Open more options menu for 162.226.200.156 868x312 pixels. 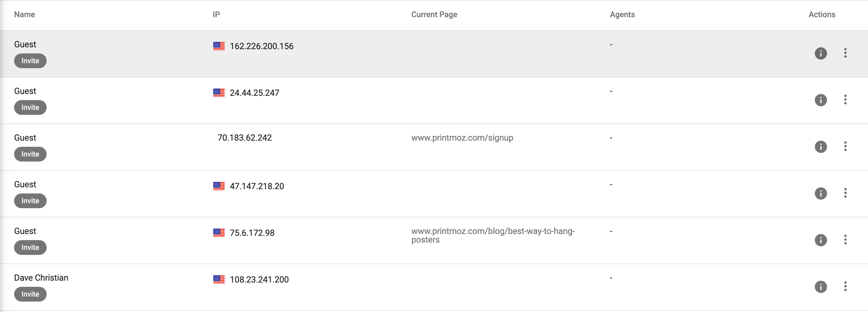point(845,53)
